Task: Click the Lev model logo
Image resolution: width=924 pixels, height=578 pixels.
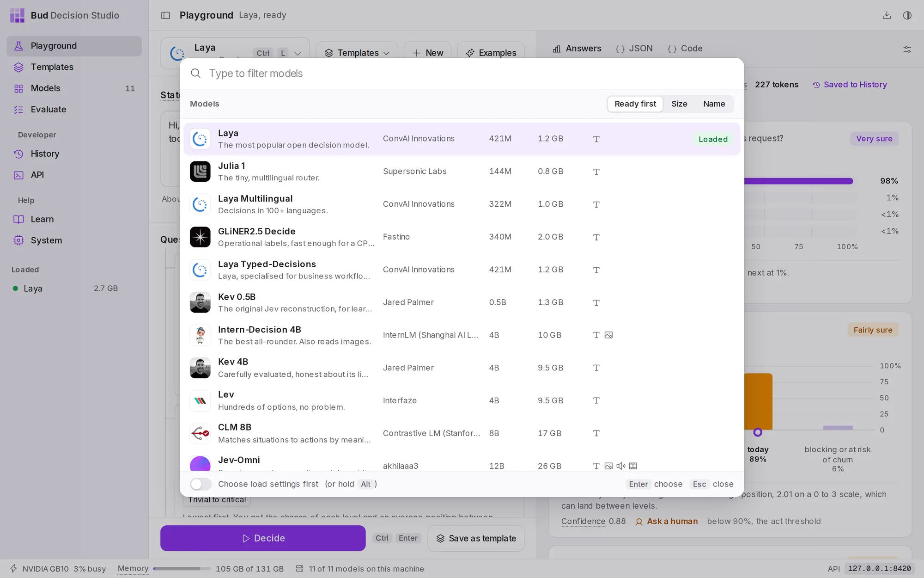Action: pyautogui.click(x=200, y=401)
